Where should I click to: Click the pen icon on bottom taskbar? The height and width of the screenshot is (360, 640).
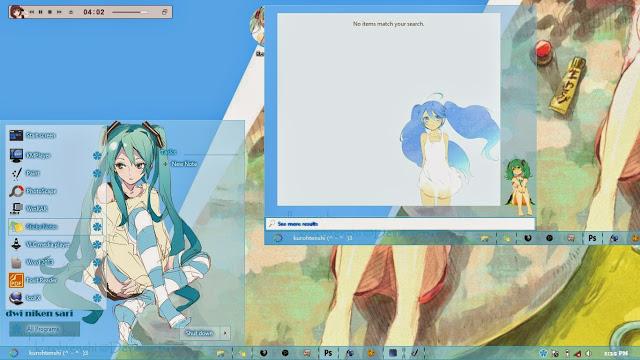(x=415, y=353)
